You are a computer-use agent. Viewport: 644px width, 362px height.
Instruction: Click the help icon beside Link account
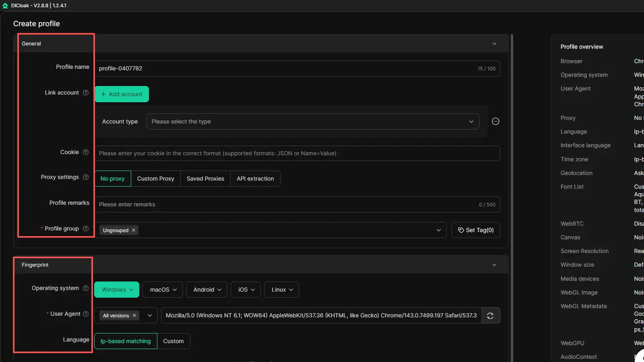point(86,93)
